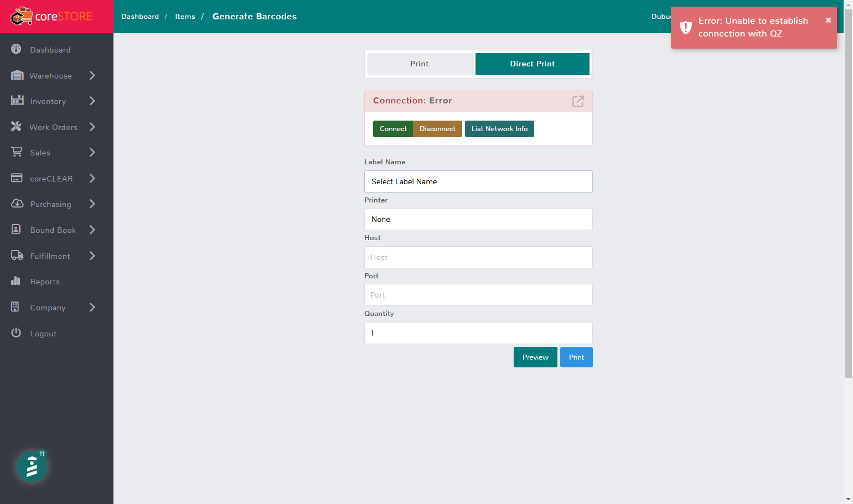The image size is (853, 504).
Task: Switch to the Print tab
Action: coord(420,64)
